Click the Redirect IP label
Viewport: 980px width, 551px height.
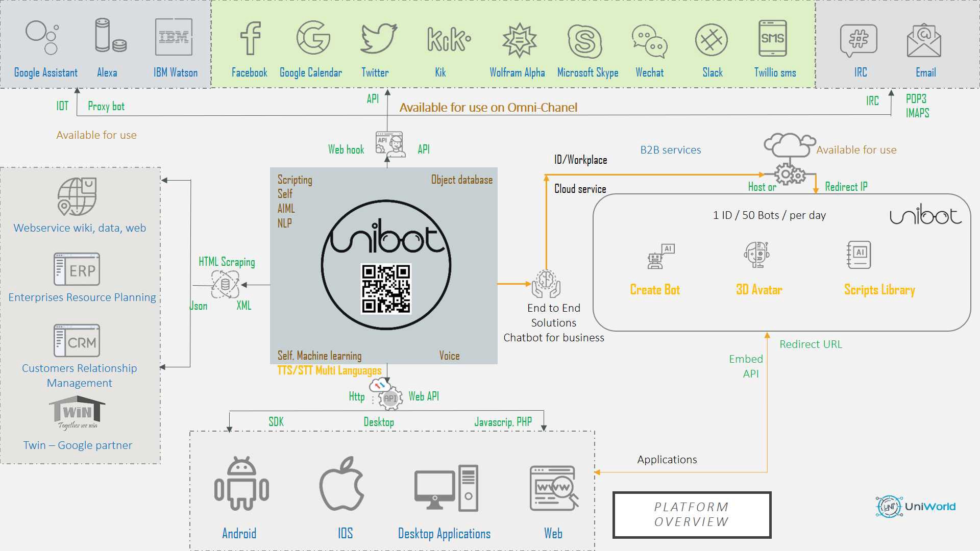click(846, 187)
